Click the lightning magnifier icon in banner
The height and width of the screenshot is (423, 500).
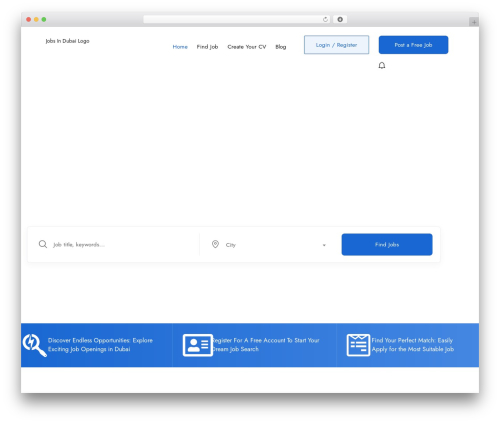pos(34,345)
